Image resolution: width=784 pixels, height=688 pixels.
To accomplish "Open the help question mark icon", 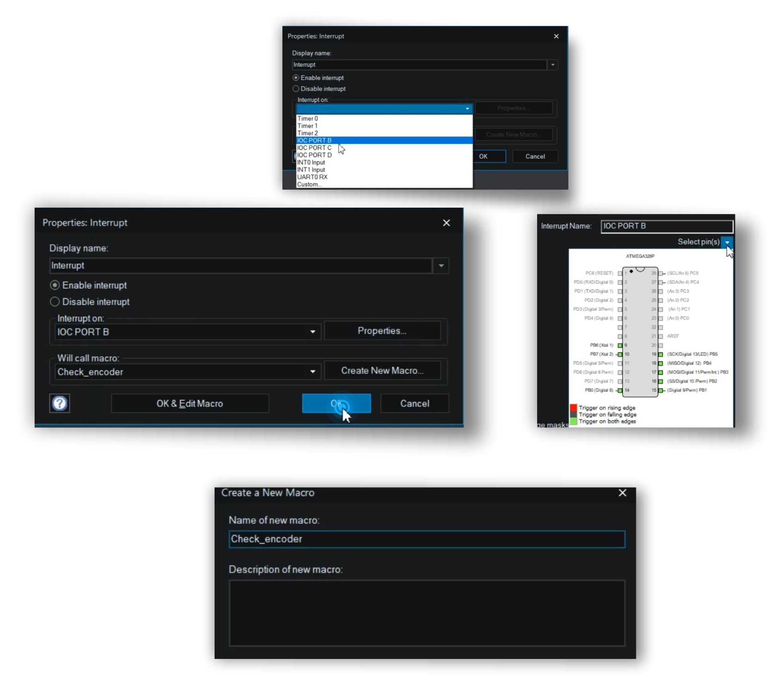I will coord(60,403).
